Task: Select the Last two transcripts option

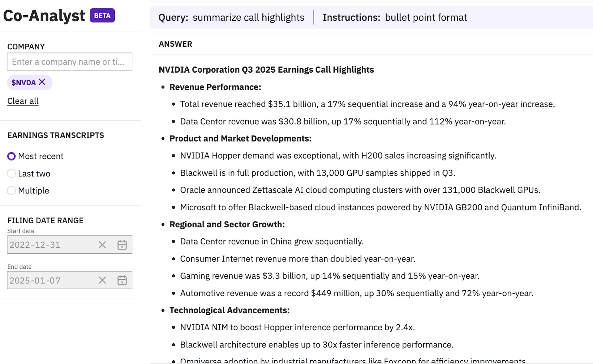Action: 11,173
